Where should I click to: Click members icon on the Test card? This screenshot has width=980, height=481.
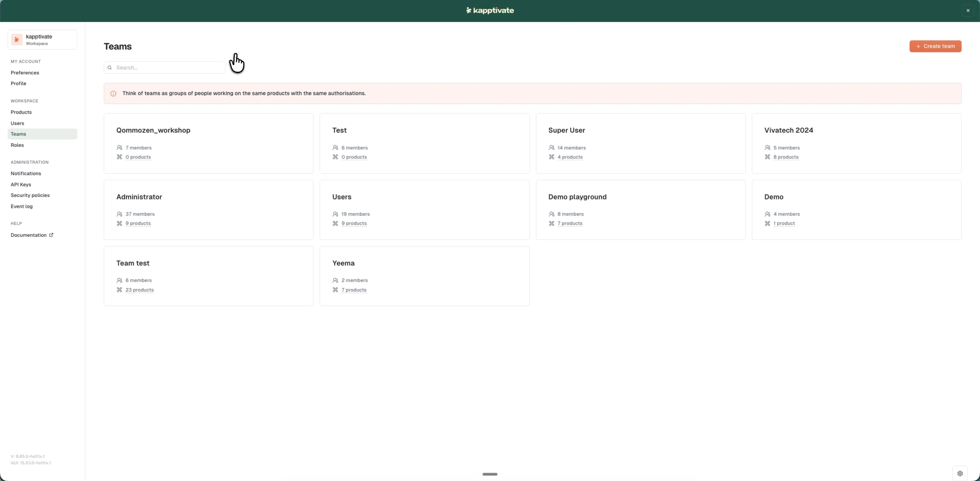click(x=335, y=148)
